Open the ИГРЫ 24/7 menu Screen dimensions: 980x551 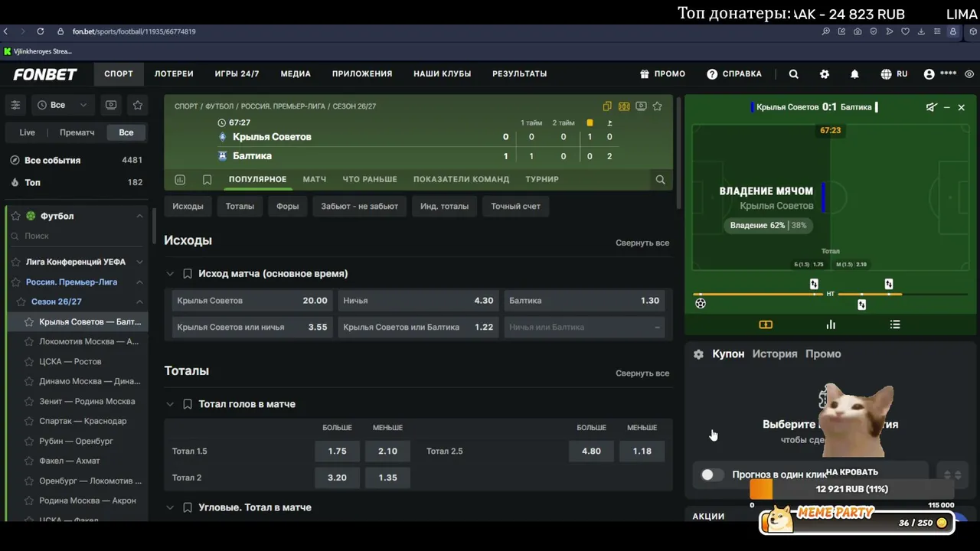(x=237, y=74)
